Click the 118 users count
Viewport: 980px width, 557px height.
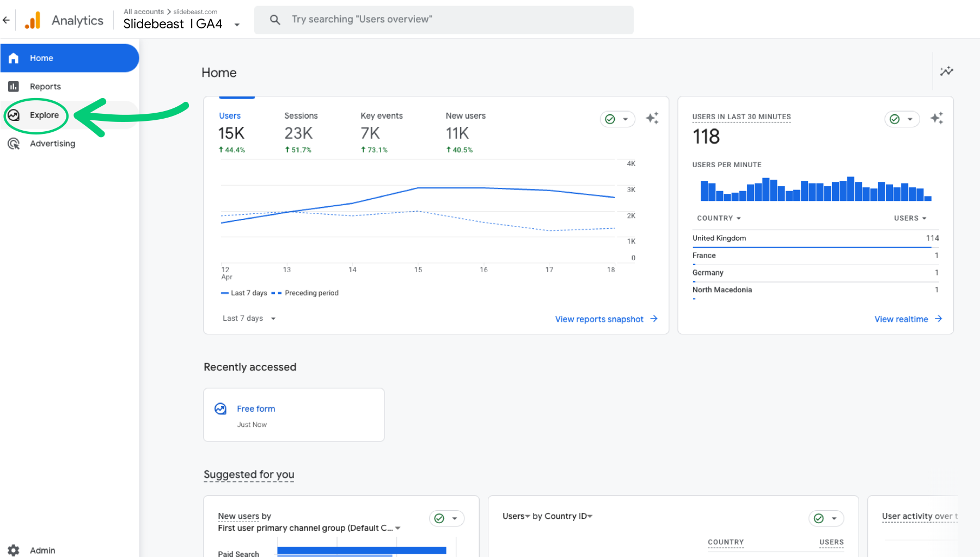[706, 137]
